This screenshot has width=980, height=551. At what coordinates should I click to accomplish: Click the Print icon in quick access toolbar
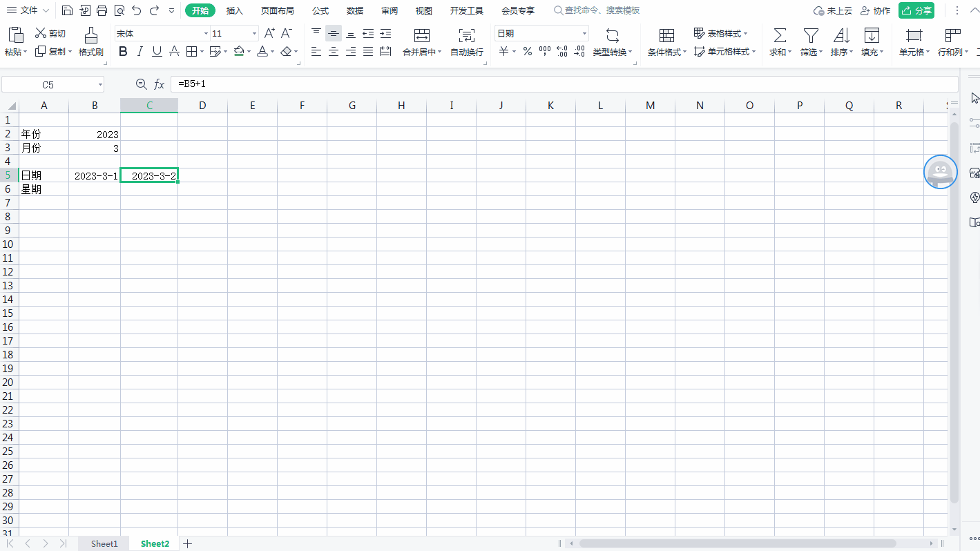tap(102, 10)
